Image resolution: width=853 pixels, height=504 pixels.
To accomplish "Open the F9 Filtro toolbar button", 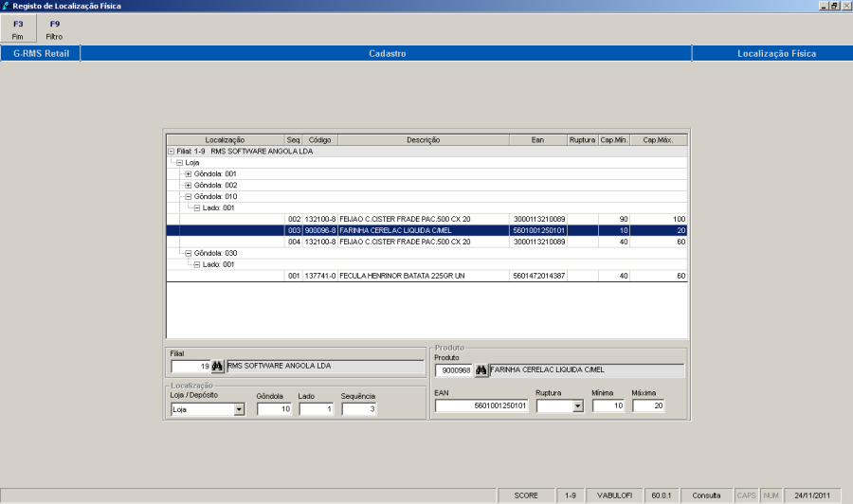I will tap(54, 28).
